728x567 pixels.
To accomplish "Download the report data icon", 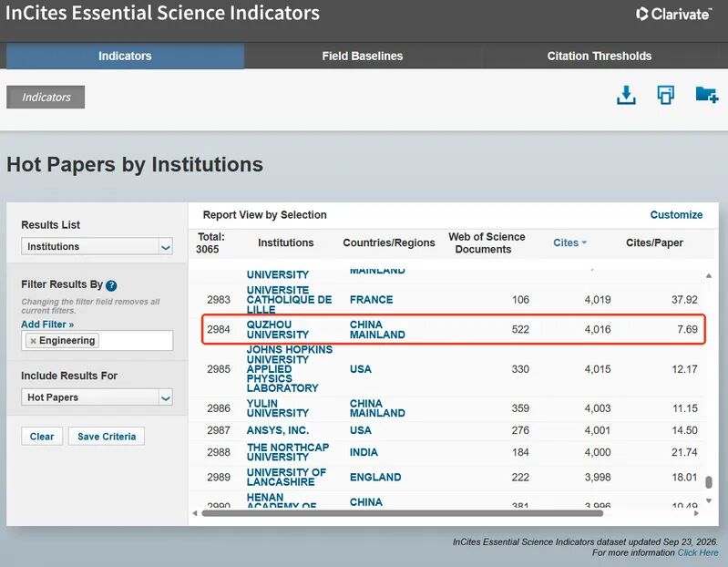I will point(626,95).
